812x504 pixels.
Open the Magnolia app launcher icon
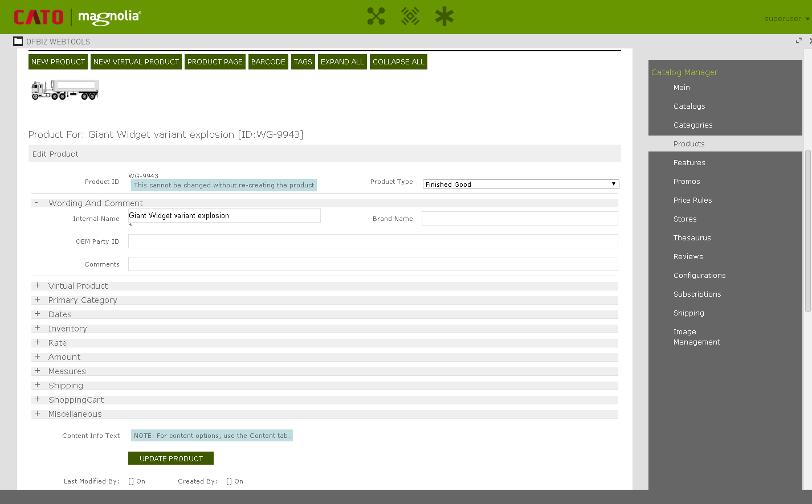pos(376,17)
